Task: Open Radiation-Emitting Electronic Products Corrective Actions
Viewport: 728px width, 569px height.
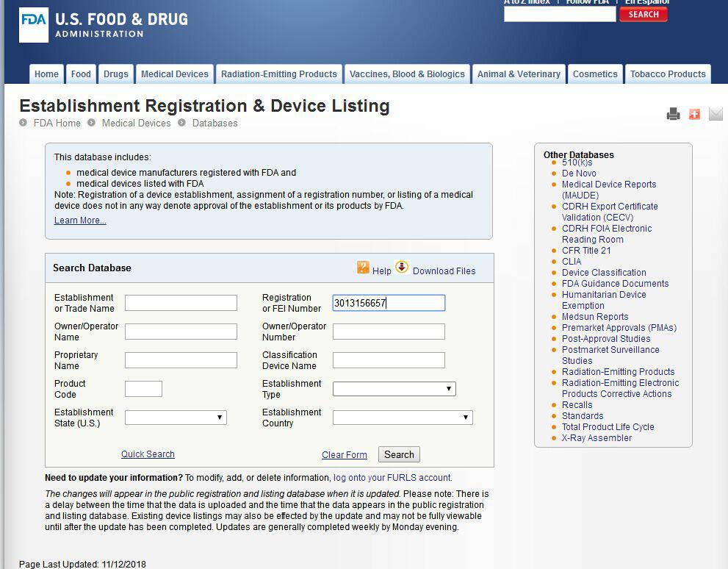Action: [x=620, y=388]
